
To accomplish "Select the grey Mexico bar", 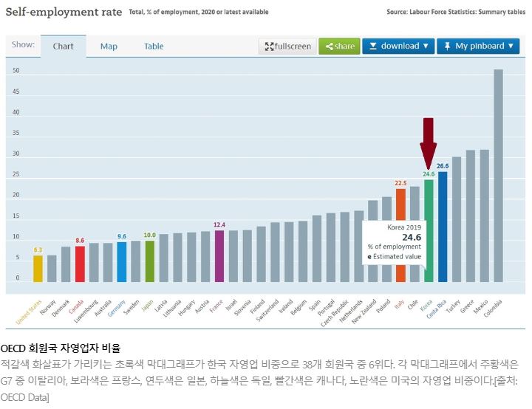I will (x=485, y=216).
